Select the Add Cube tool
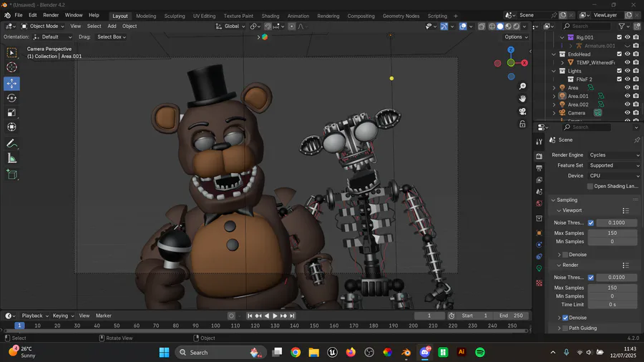The height and width of the screenshot is (362, 644). [x=11, y=175]
